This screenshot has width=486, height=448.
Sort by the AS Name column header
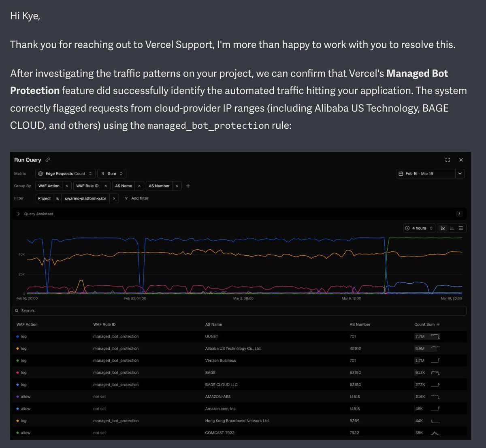click(213, 325)
